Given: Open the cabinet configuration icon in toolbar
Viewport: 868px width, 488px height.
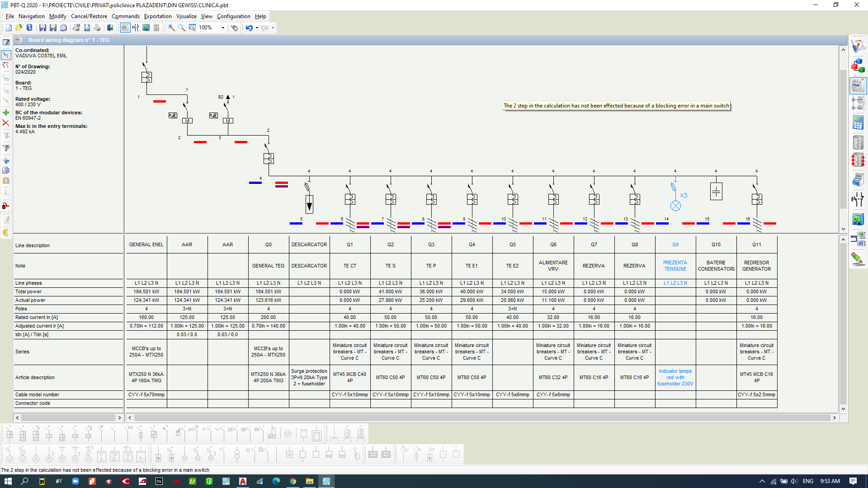Looking at the screenshot, I should click(156, 28).
